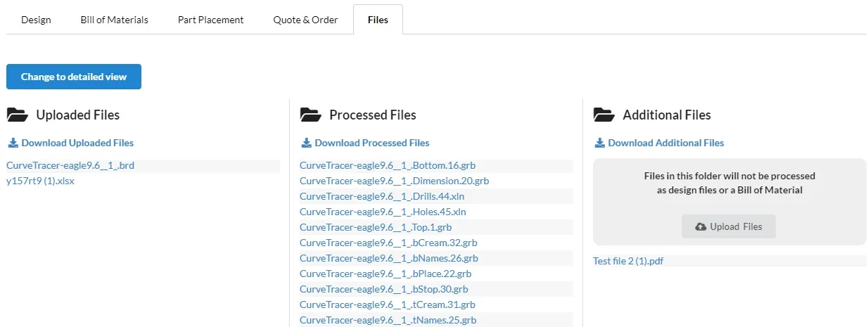Switch to the Design tab

coord(36,20)
